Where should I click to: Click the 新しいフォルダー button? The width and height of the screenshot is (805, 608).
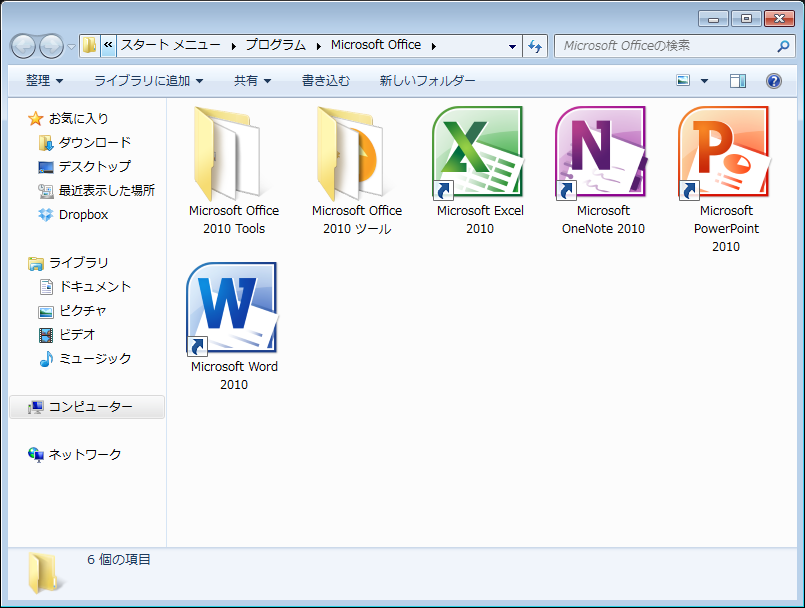point(427,81)
